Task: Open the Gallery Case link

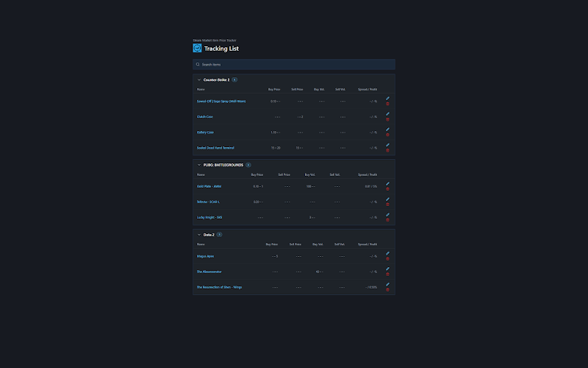Action: (205, 132)
